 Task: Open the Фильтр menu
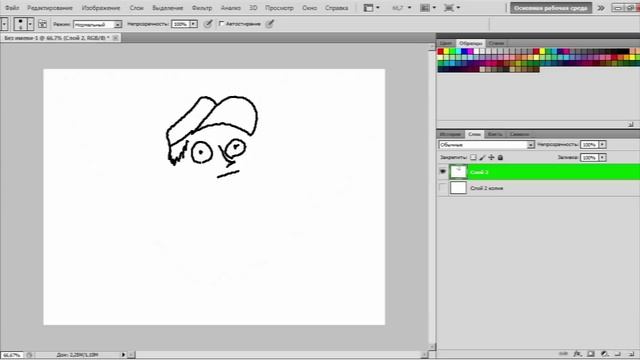(202, 8)
